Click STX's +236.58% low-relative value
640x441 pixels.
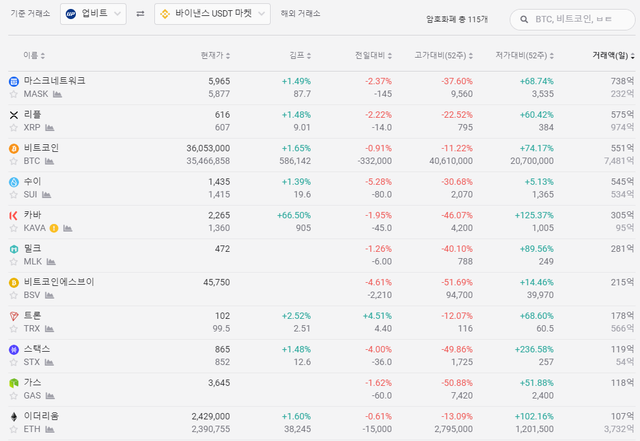(534, 349)
